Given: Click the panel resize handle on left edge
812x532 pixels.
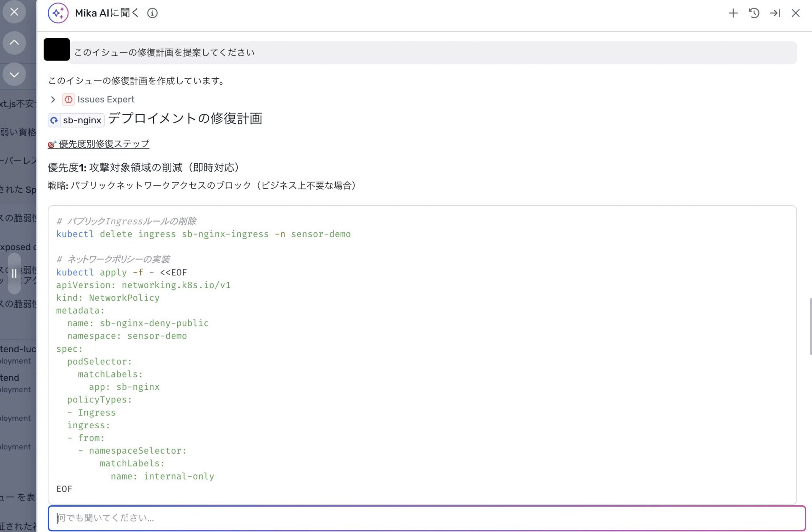Looking at the screenshot, I should click(14, 273).
